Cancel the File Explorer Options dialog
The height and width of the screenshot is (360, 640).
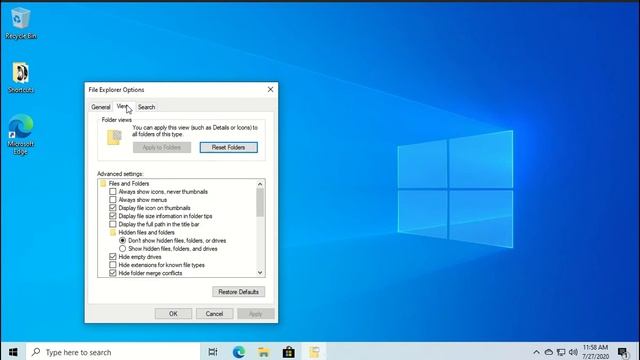(x=214, y=313)
